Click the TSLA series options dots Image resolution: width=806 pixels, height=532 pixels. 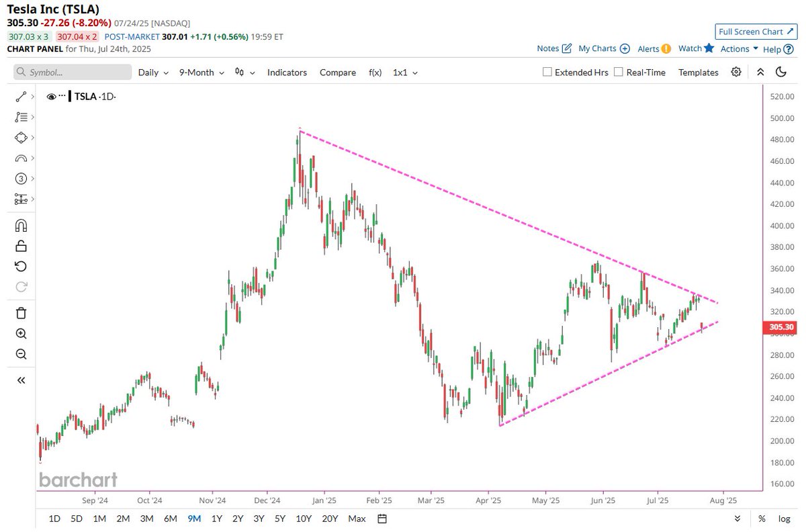click(62, 96)
